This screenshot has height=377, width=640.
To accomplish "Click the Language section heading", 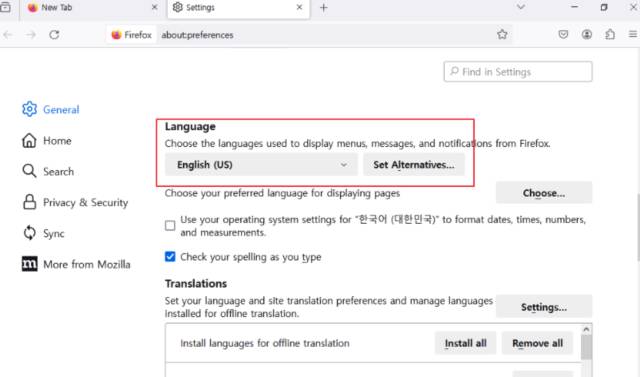I will (190, 126).
